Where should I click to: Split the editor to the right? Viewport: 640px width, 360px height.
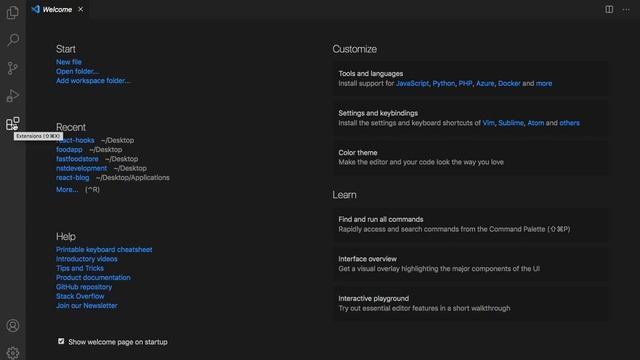[609, 9]
